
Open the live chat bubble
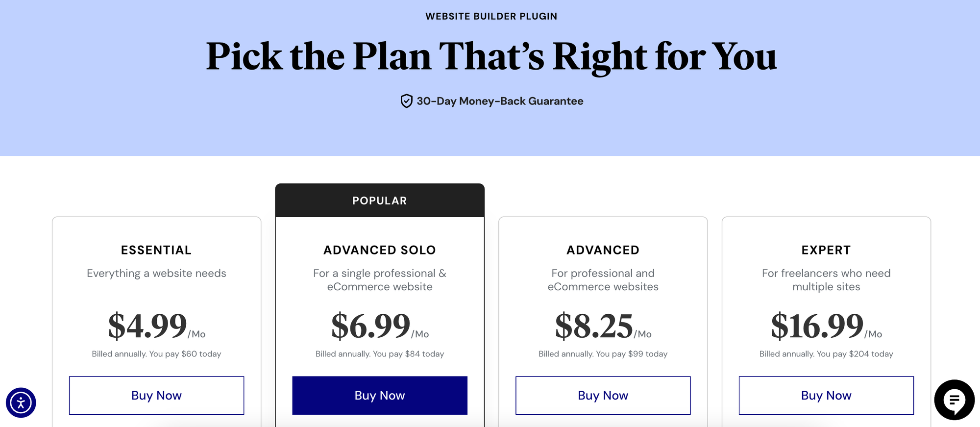click(954, 400)
